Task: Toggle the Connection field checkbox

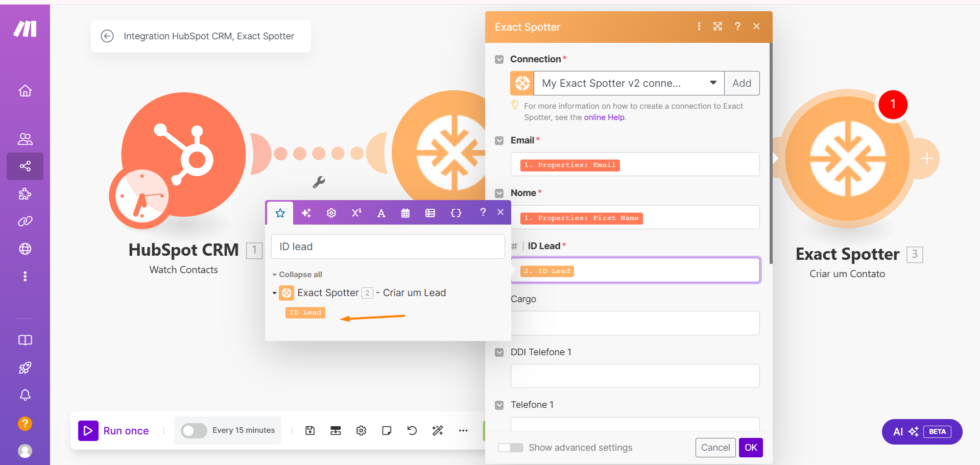Action: (499, 60)
